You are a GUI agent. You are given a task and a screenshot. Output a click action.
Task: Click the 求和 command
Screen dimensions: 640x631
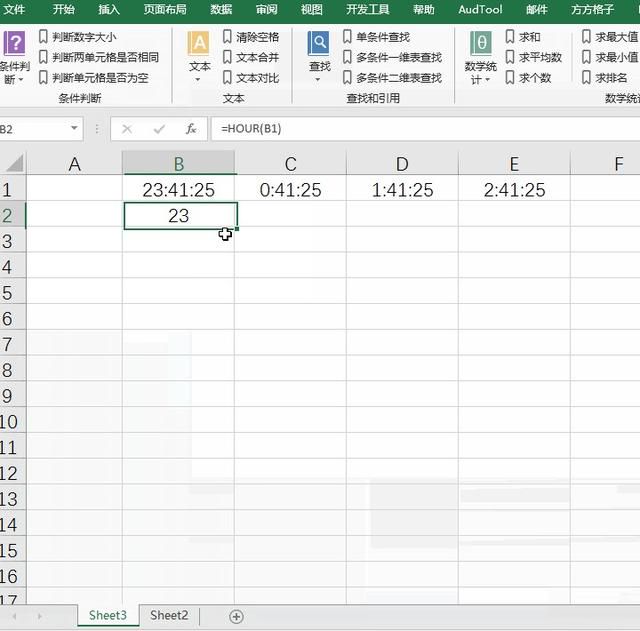tap(523, 37)
